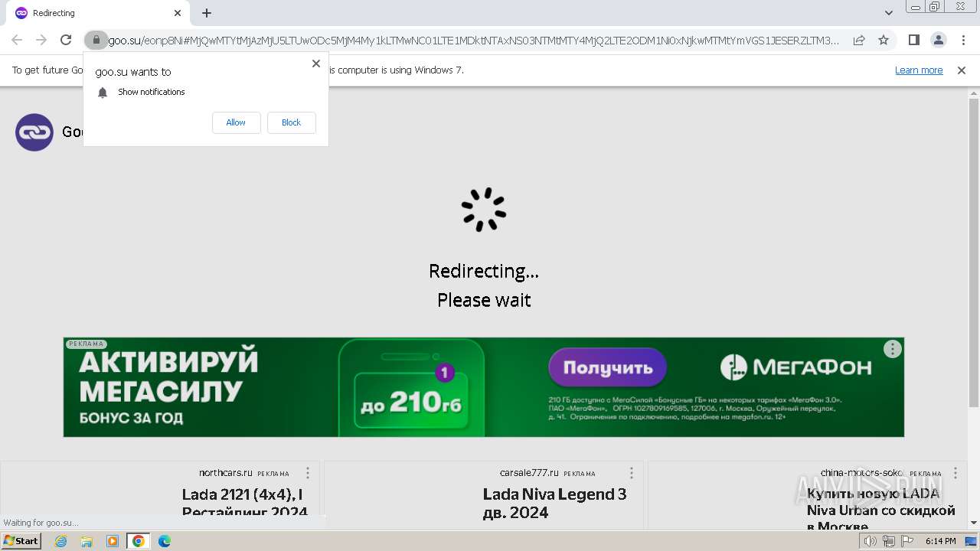Image resolution: width=980 pixels, height=551 pixels.
Task: Open the profile avatar icon
Action: pos(938,40)
